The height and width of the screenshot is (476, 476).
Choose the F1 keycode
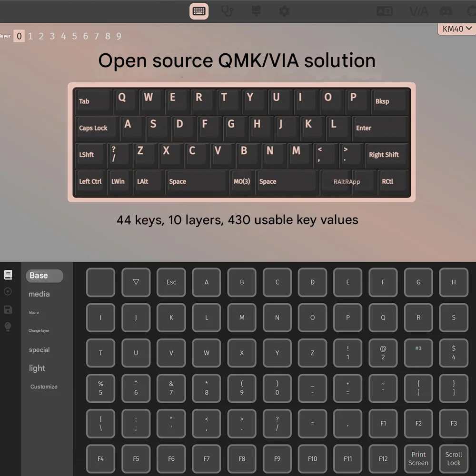pyautogui.click(x=383, y=424)
